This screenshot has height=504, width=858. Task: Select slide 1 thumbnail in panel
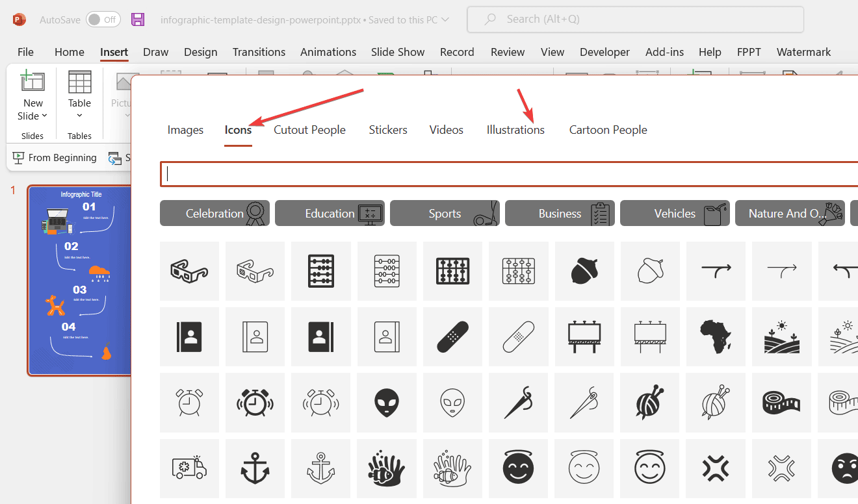tap(79, 281)
